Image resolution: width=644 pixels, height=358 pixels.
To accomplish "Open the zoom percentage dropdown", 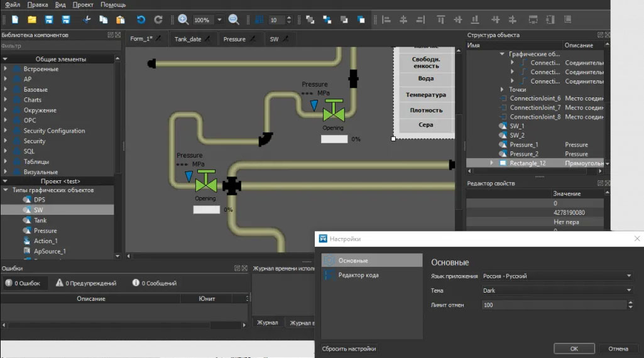I will (x=219, y=20).
